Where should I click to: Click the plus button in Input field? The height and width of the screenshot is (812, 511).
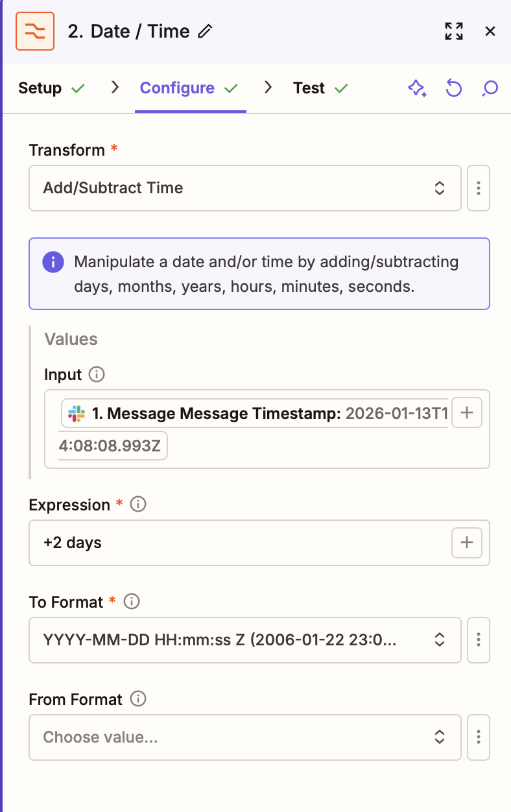466,413
